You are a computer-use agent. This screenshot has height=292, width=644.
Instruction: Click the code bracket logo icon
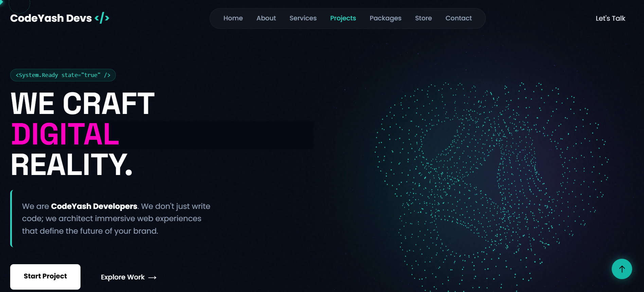(102, 18)
